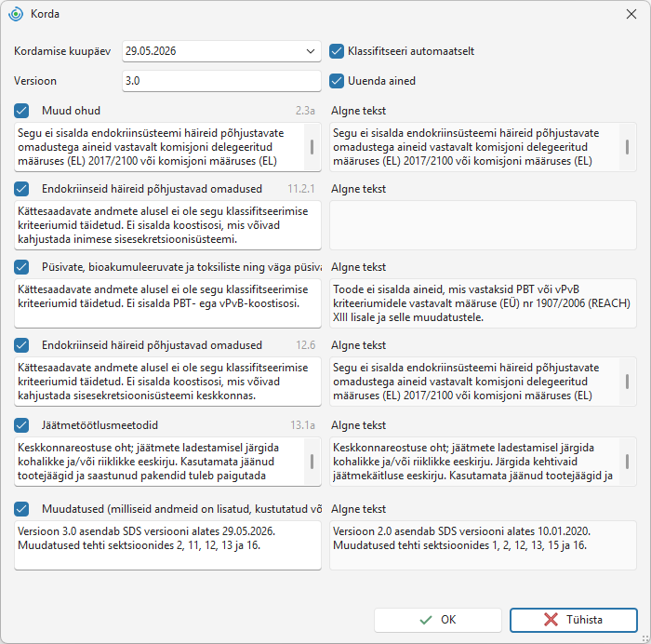
Task: Click the Versioon 3.0 asendab changes text box
Action: click(x=167, y=544)
